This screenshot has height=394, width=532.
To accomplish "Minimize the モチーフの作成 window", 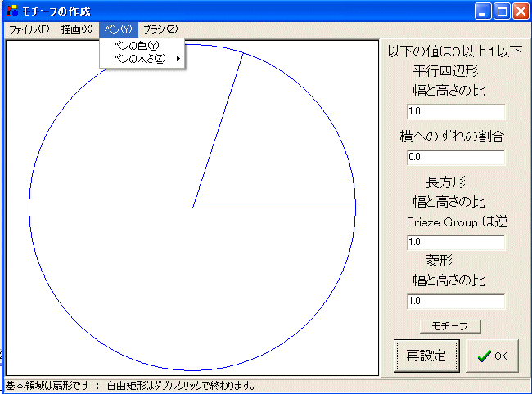I will pyautogui.click(x=482, y=11).
